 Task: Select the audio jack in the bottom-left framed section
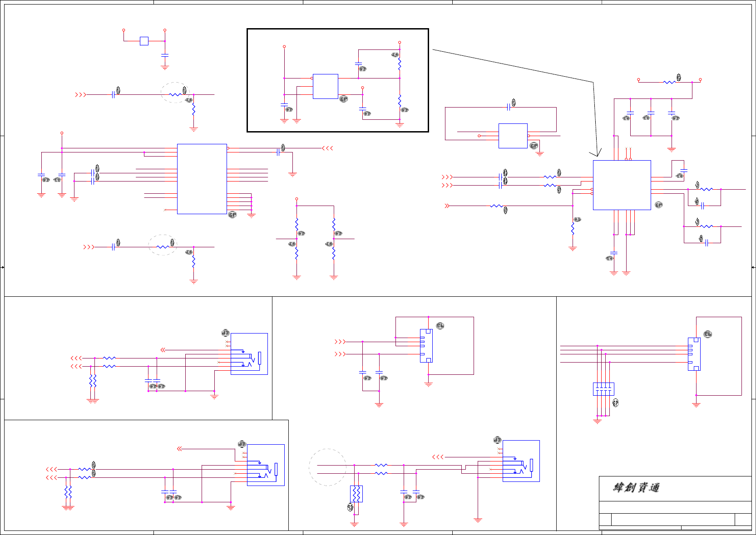pos(266,465)
